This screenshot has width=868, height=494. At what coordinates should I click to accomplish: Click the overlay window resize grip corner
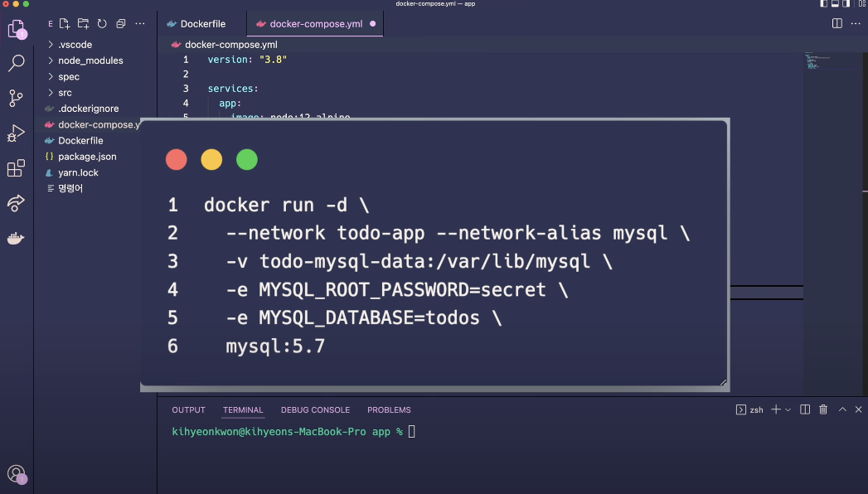(723, 382)
